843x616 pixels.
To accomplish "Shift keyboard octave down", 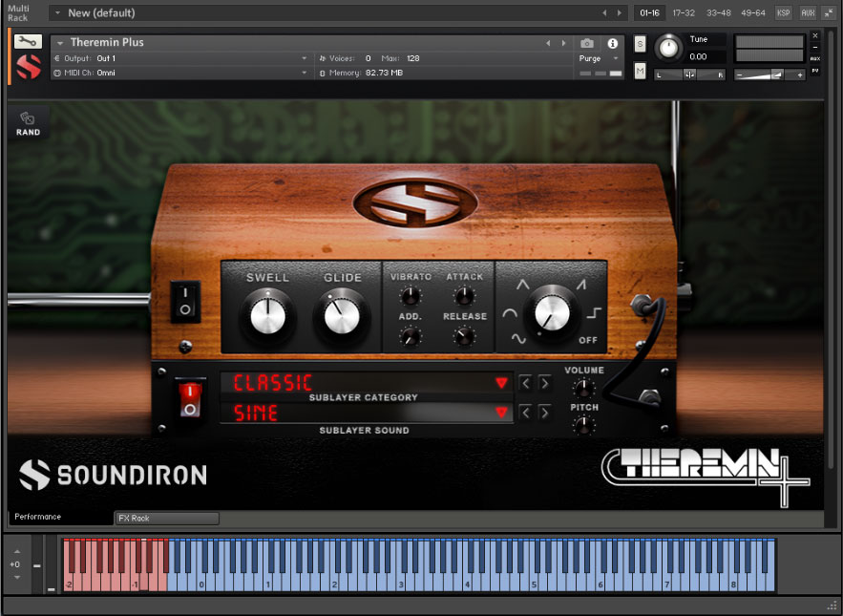I will tap(16, 577).
